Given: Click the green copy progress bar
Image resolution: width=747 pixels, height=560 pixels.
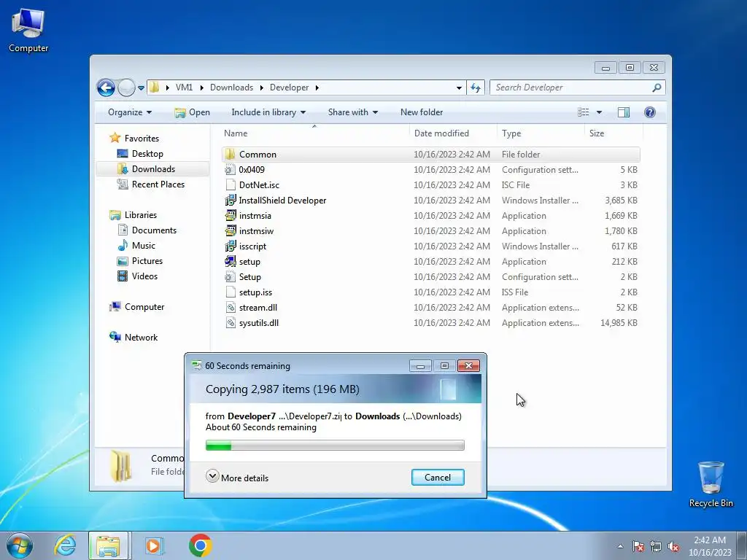Looking at the screenshot, I should (x=335, y=446).
